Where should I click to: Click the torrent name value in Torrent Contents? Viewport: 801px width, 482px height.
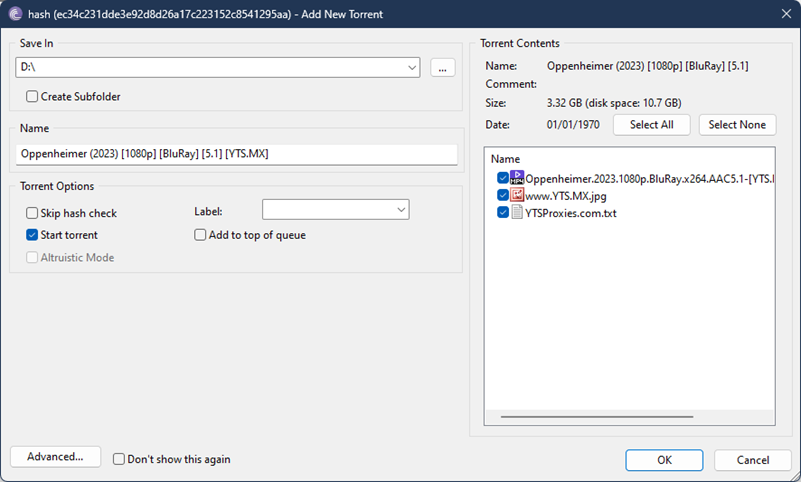coord(647,66)
